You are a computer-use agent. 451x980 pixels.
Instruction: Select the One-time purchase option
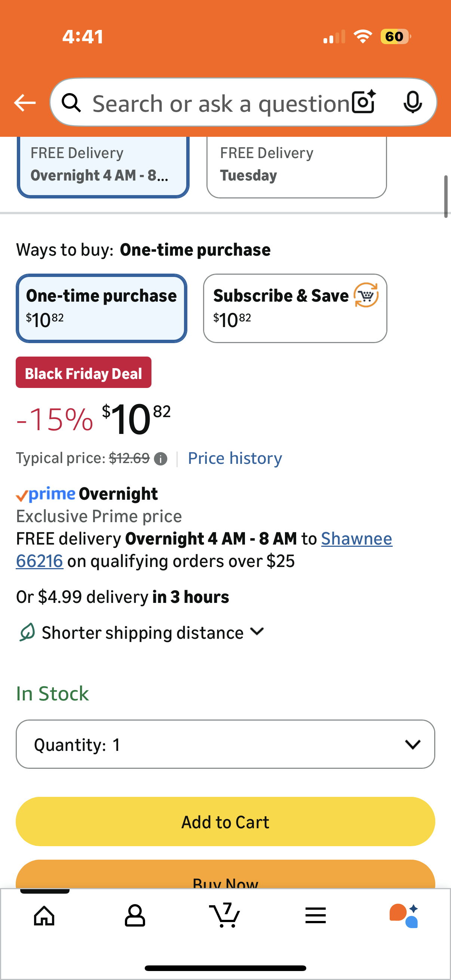coord(101,308)
